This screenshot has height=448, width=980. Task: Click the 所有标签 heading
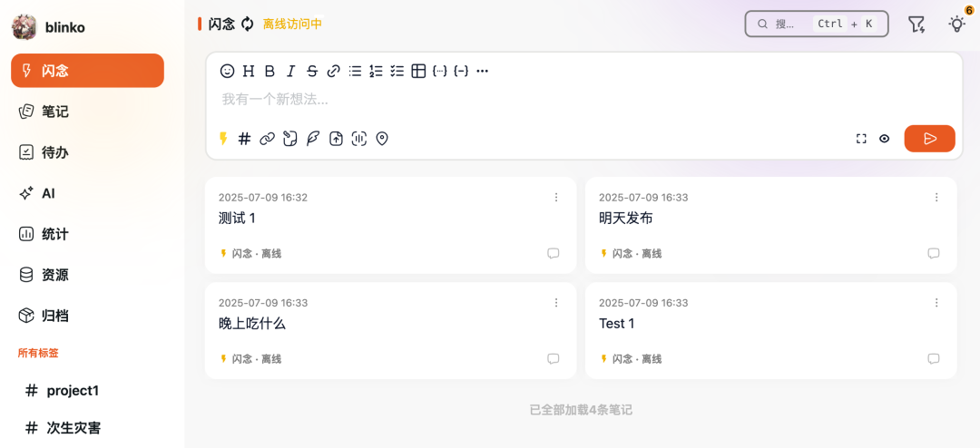click(38, 353)
